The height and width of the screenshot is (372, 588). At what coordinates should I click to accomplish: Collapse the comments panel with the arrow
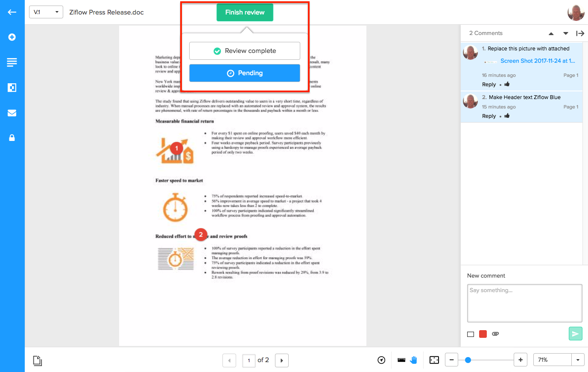click(580, 33)
